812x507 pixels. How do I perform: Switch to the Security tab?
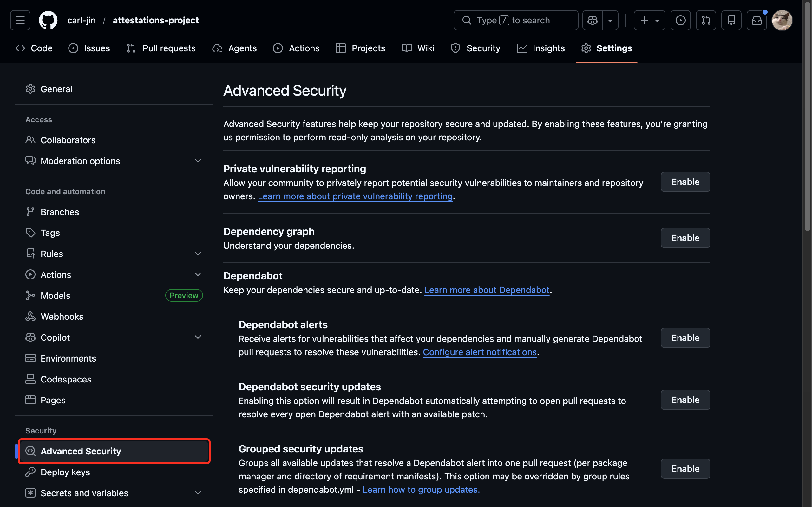pyautogui.click(x=483, y=48)
